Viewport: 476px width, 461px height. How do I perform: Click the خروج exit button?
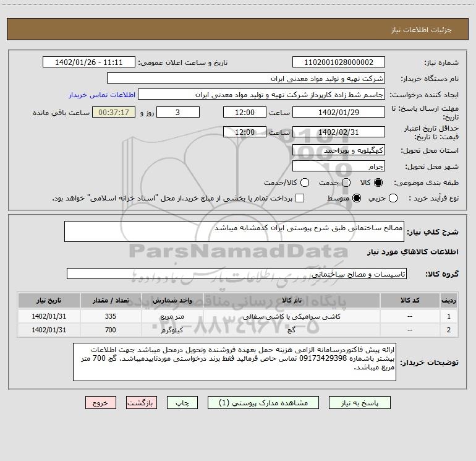pos(101,403)
